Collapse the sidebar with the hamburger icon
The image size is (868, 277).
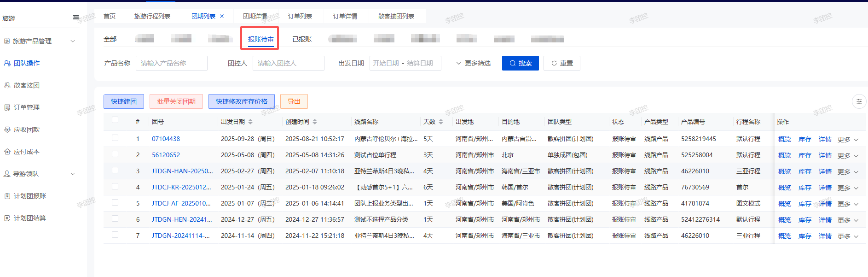[76, 18]
